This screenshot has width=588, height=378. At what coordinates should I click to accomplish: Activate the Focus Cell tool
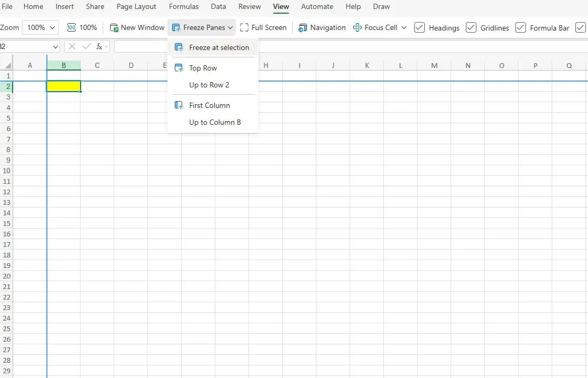376,27
